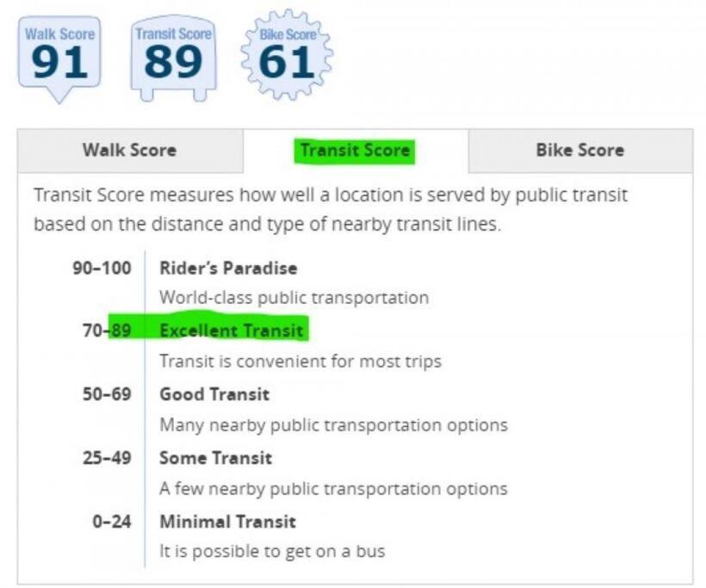
Task: Click the 50–69 score range
Action: (107, 394)
